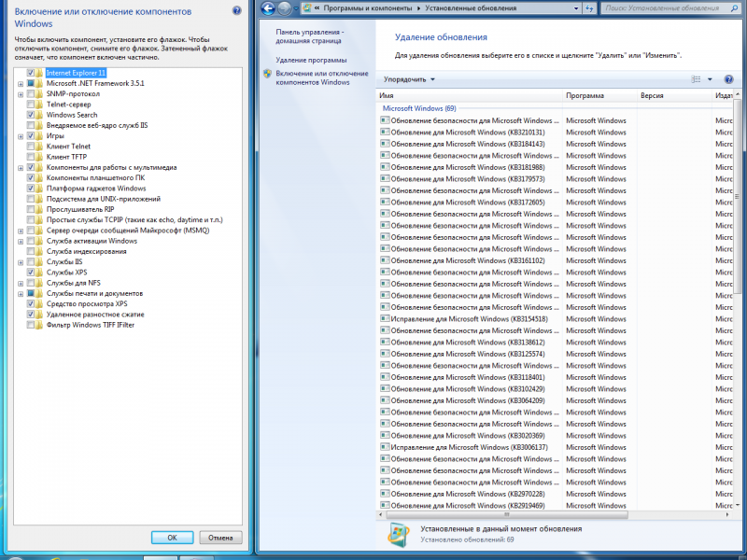Change the view with the view icon
The height and width of the screenshot is (560, 747).
click(696, 79)
